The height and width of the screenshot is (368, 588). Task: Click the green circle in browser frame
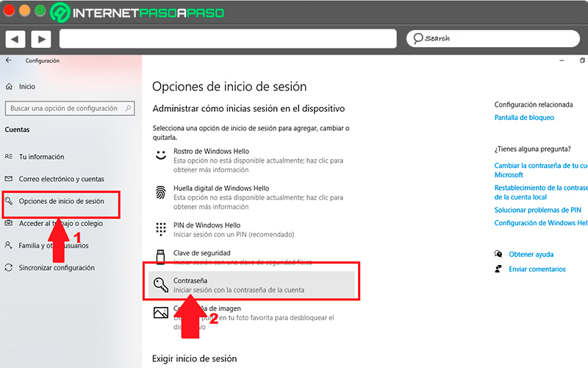[40, 10]
